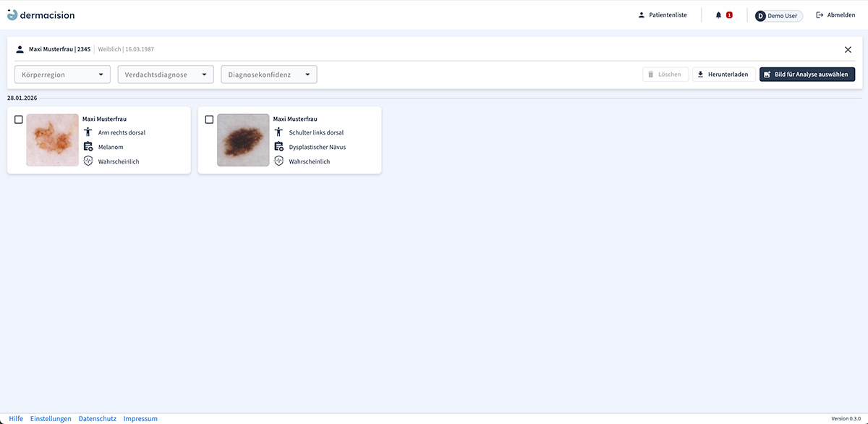Close the patient panel with X
868x424 pixels.
click(x=848, y=49)
